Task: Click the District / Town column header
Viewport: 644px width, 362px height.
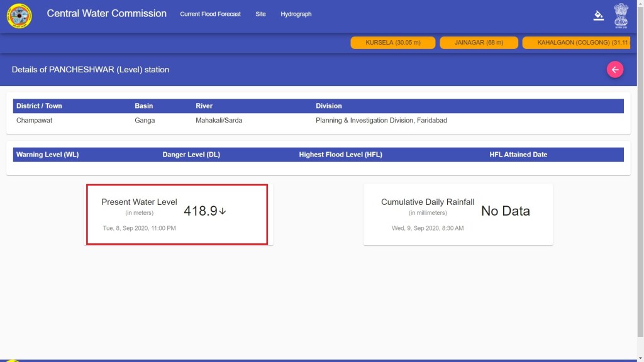Action: (x=39, y=106)
